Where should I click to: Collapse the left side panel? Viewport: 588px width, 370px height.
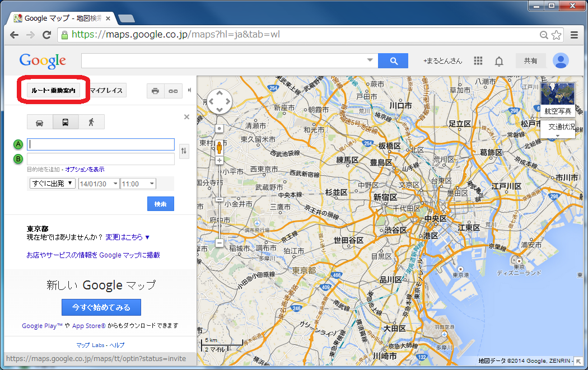click(x=189, y=90)
